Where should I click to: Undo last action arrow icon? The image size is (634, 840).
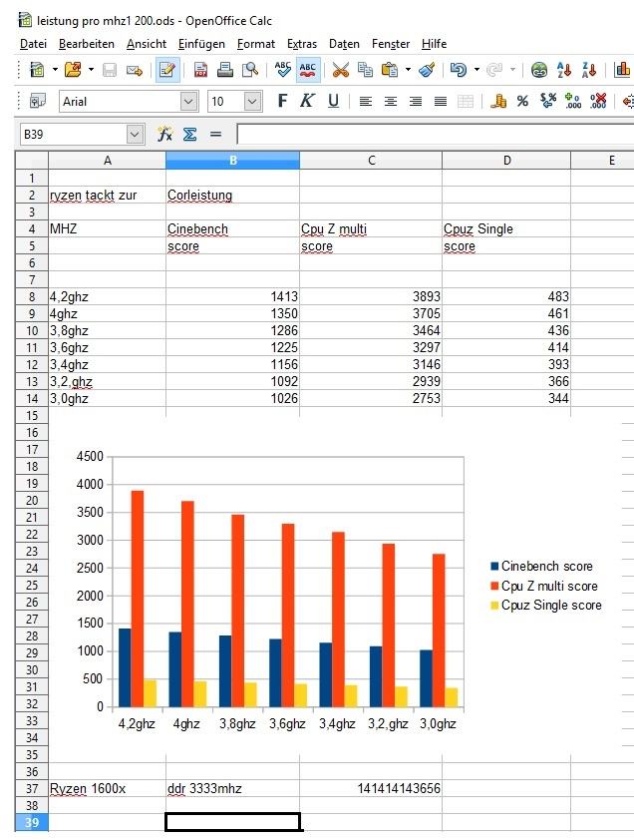coord(458,70)
